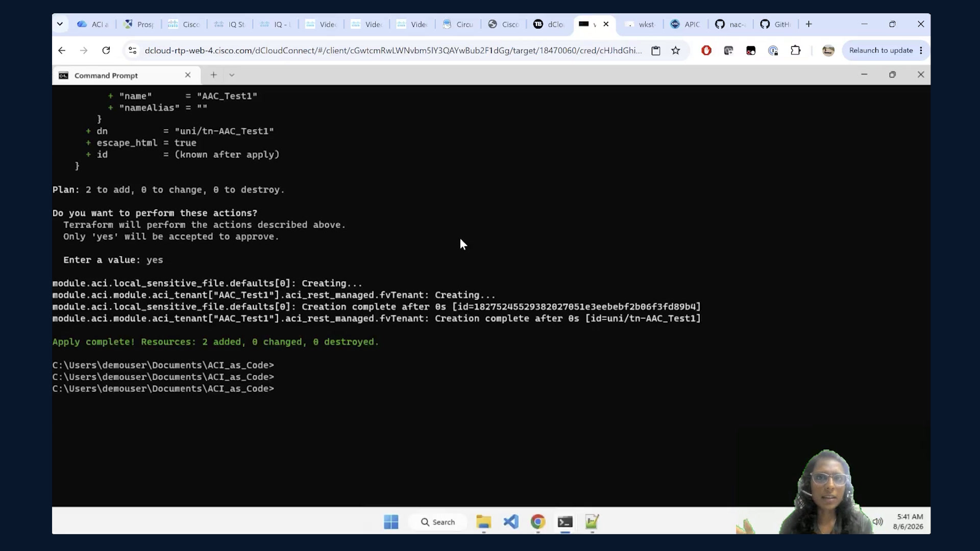Click the 'Enter a value: yes' line

point(113,260)
